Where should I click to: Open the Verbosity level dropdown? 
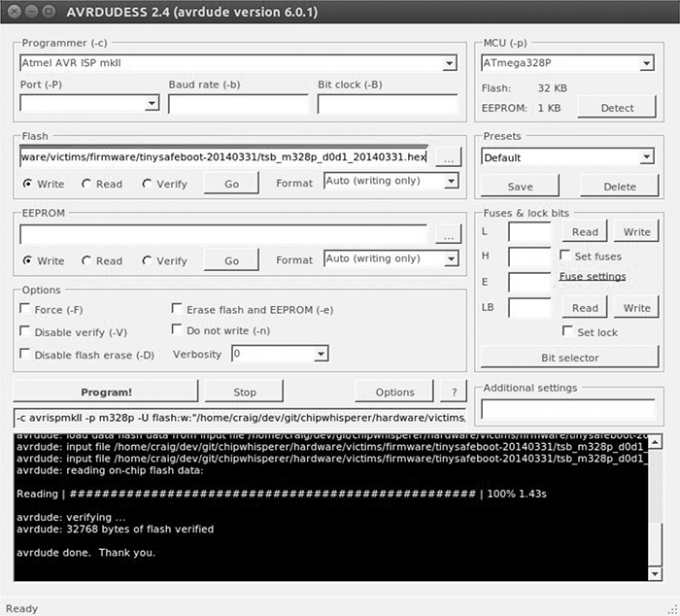pos(322,355)
